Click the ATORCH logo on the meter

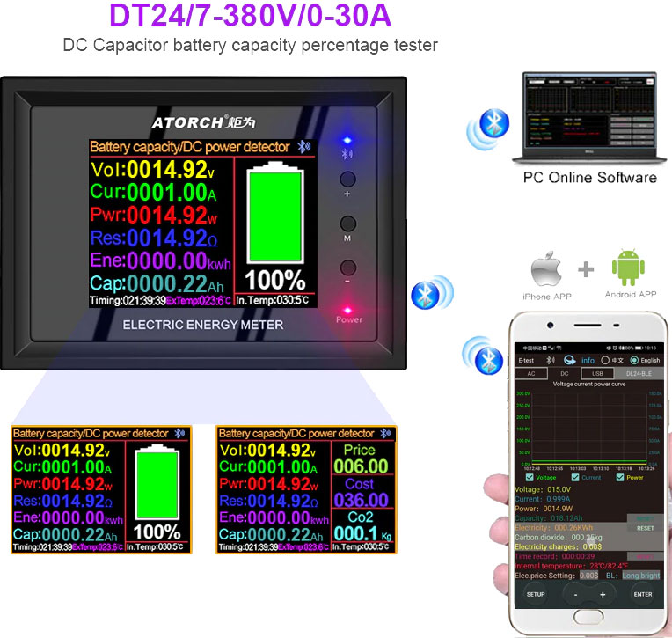(203, 122)
